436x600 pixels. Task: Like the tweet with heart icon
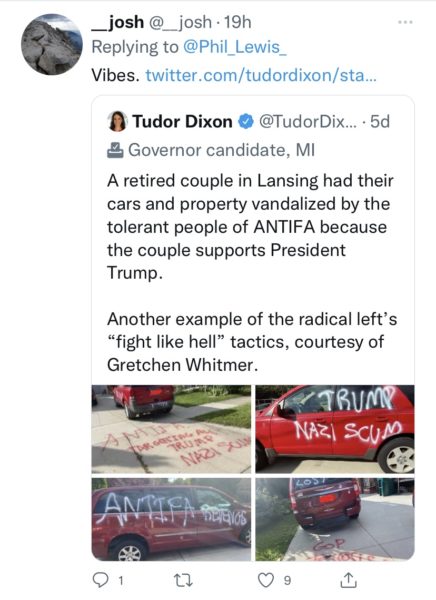point(265,580)
